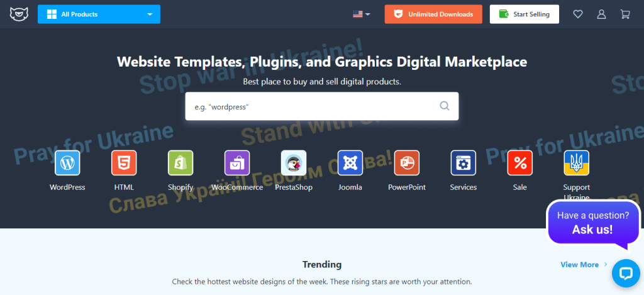Select the Joomla category icon
This screenshot has width=644, height=295.
(x=350, y=163)
